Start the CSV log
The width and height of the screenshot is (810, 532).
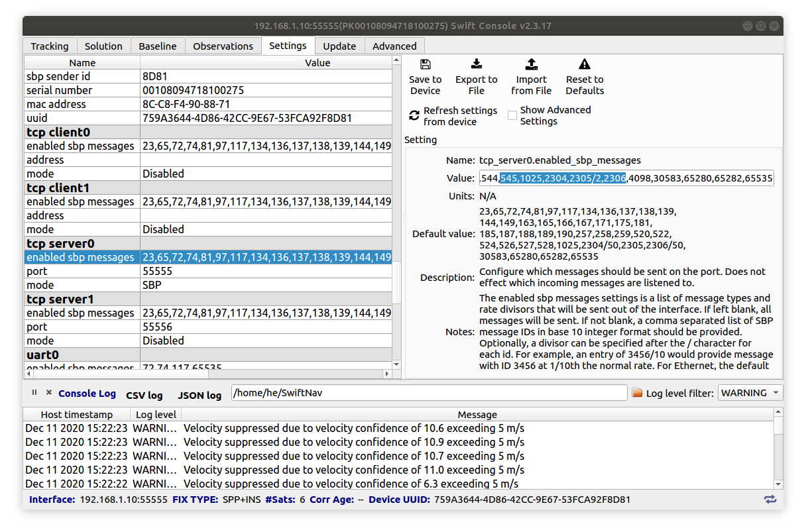(x=145, y=395)
